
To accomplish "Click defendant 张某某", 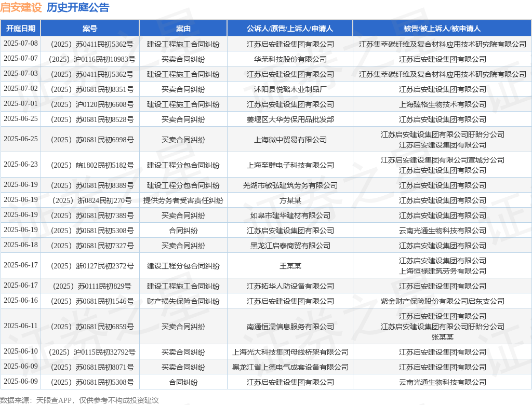I will click(x=443, y=337).
